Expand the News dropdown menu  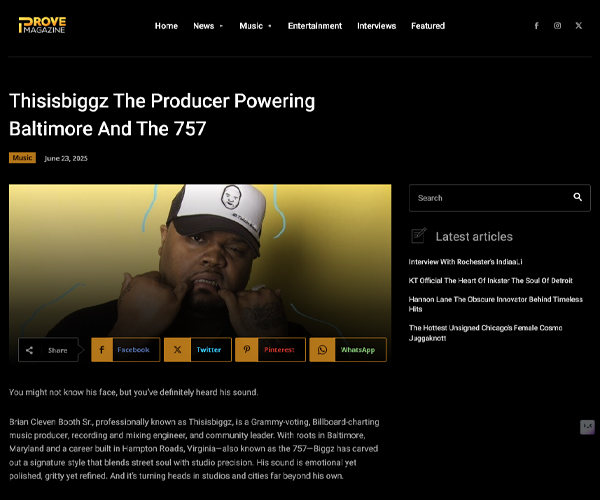pos(208,26)
